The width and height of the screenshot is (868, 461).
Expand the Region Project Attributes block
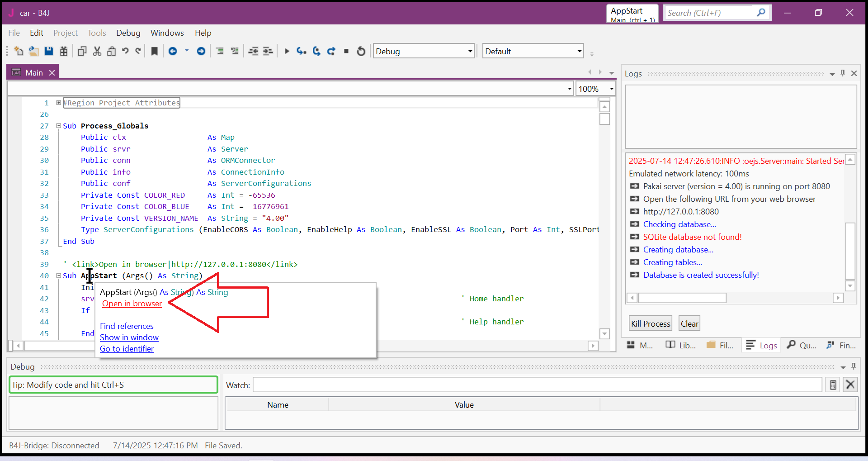tap(58, 103)
